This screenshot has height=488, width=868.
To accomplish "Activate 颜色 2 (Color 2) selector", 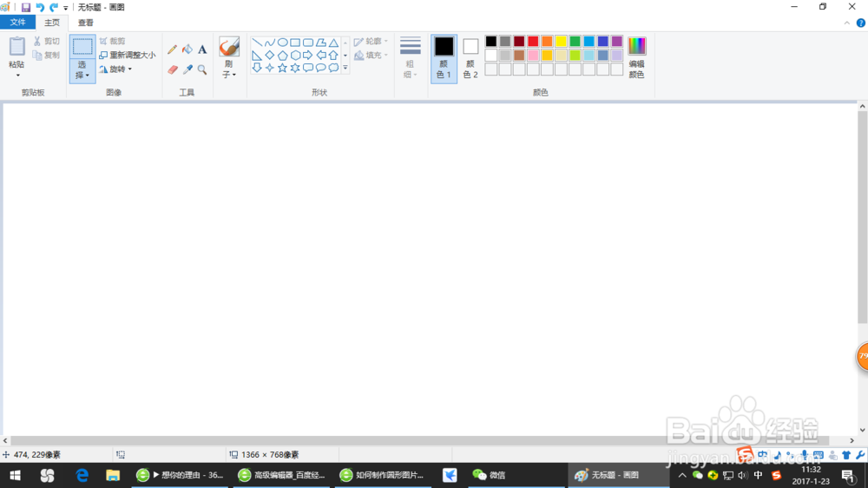I will (x=470, y=59).
